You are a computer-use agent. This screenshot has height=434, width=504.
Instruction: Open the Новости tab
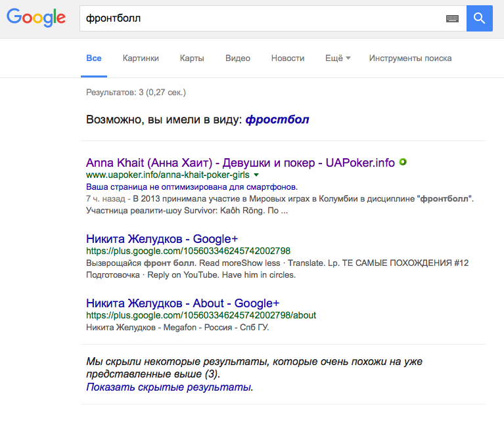(288, 58)
